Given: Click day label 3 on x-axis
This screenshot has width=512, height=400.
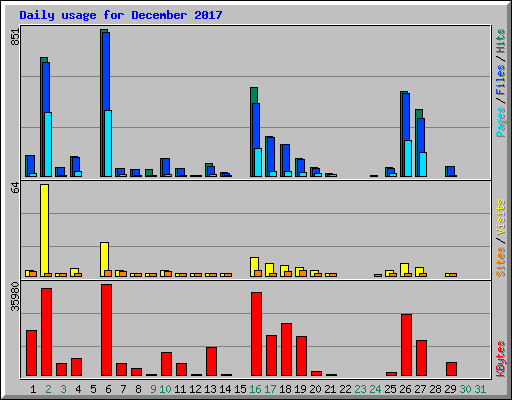Looking at the screenshot, I should tap(63, 389).
